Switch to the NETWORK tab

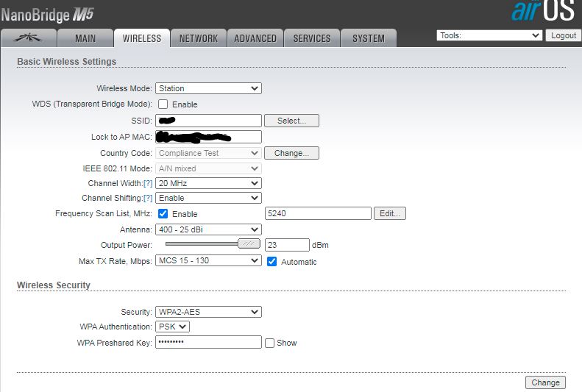199,38
